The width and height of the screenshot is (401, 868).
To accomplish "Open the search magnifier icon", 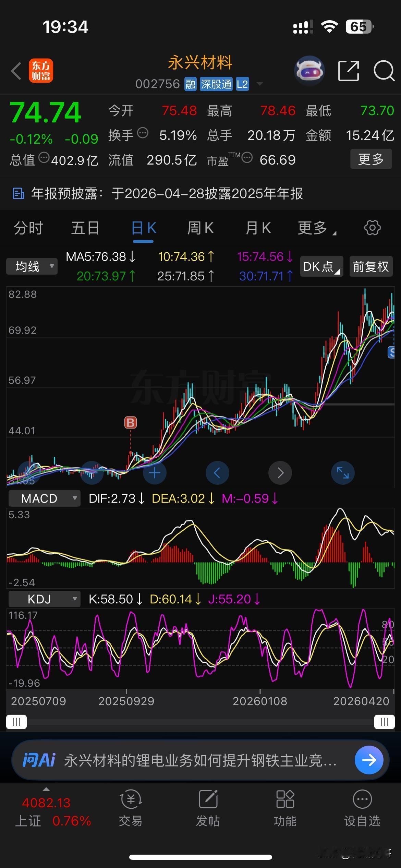I will point(384,71).
